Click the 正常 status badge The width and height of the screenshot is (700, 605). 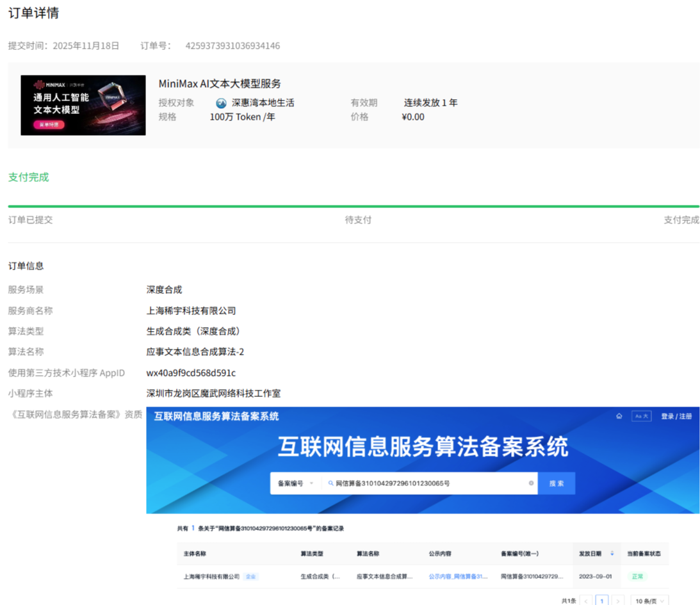click(x=637, y=576)
